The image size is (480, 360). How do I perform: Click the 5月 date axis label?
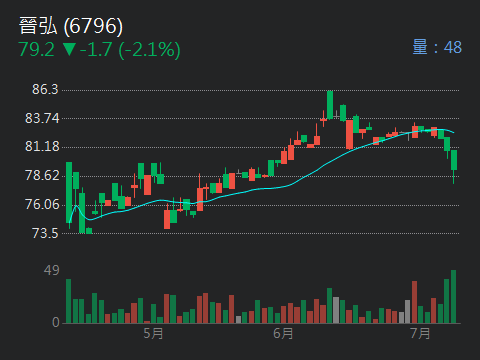point(153,333)
